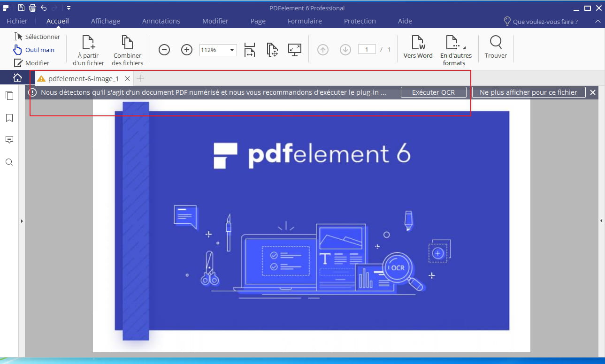605x364 pixels.
Task: Click the full screen mode icon
Action: pos(295,50)
